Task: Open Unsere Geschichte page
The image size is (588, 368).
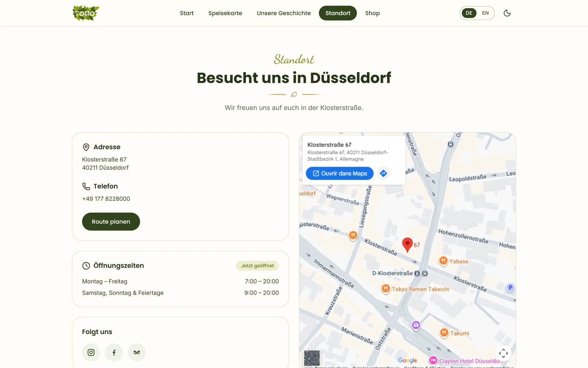Action: [284, 13]
